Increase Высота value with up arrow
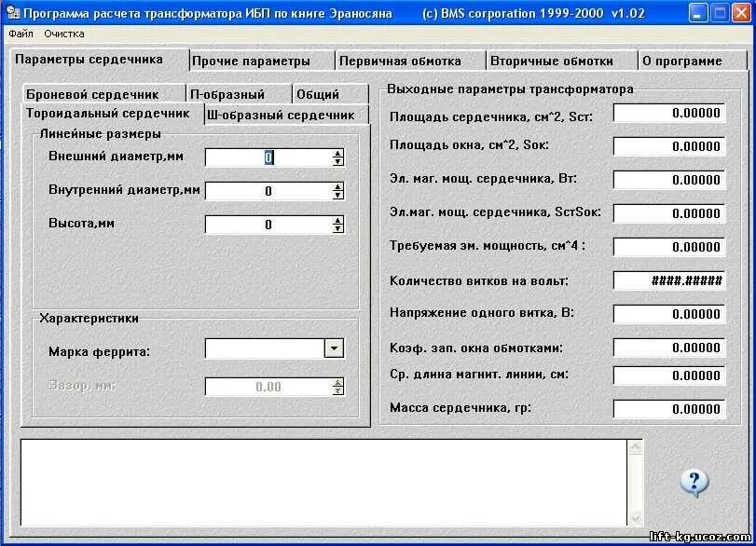This screenshot has height=546, width=756. (x=338, y=220)
